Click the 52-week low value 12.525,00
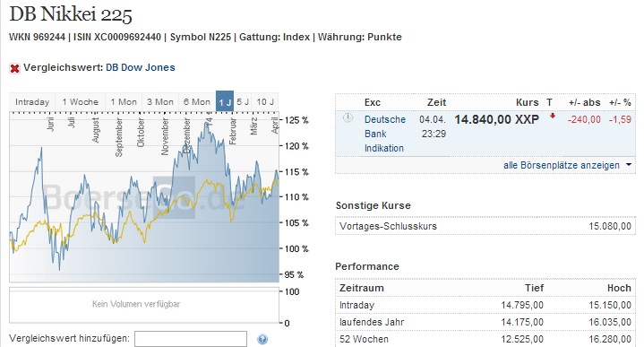644x347 pixels. pyautogui.click(x=522, y=339)
